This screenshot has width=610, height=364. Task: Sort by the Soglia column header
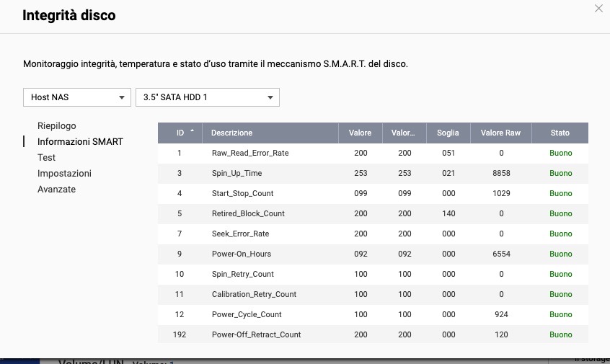point(447,133)
